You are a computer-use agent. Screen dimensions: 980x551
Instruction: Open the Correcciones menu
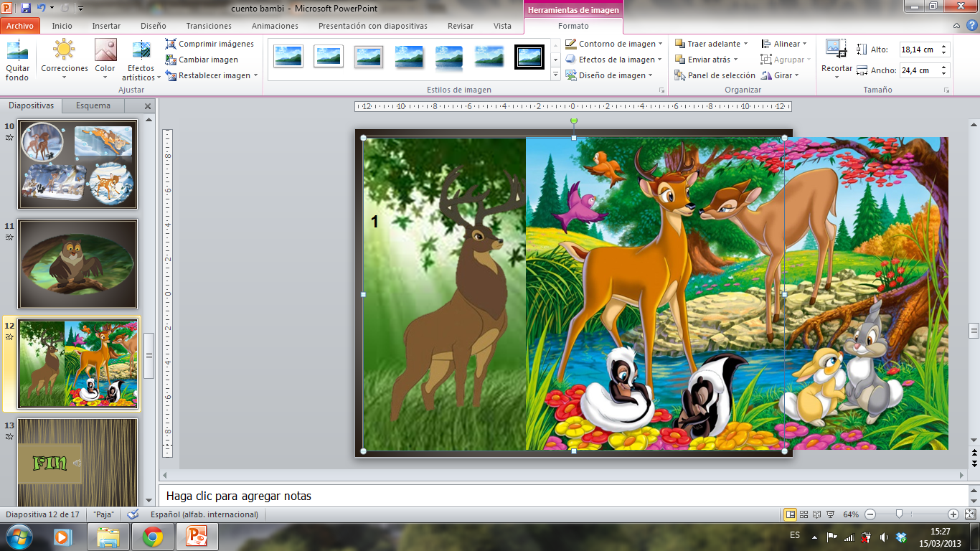point(65,60)
